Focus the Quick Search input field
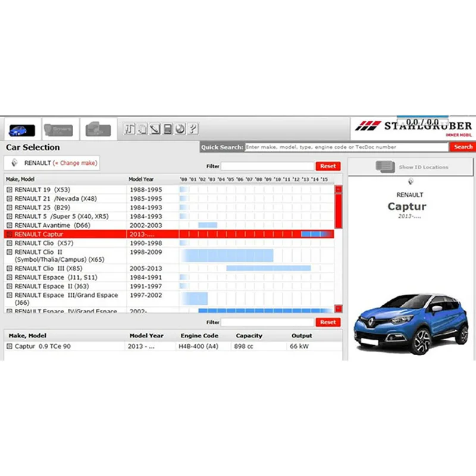Image resolution: width=476 pixels, height=476 pixels. coord(347,147)
